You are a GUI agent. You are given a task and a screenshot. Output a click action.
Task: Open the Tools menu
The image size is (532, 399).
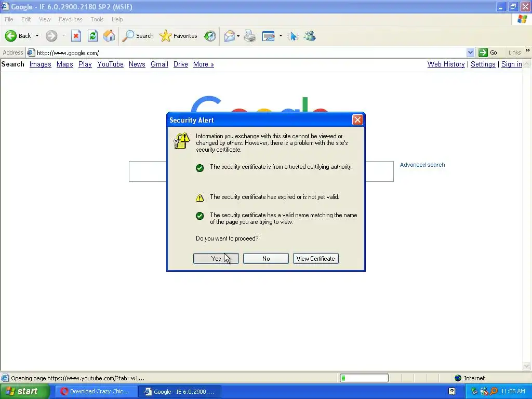coord(97,19)
